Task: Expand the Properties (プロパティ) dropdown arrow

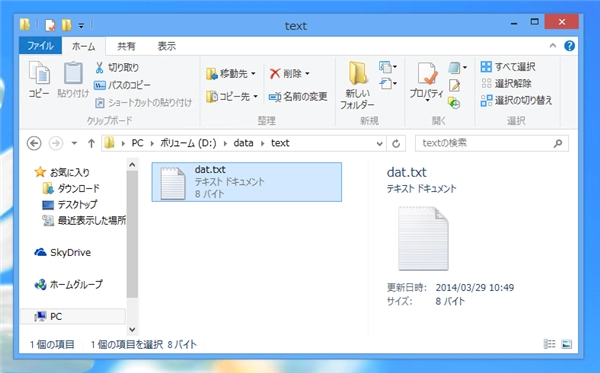Action: 427,101
